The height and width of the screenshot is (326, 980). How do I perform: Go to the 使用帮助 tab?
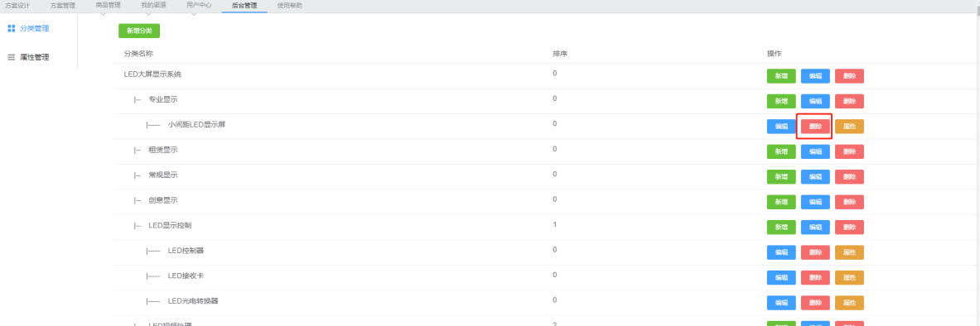(289, 5)
